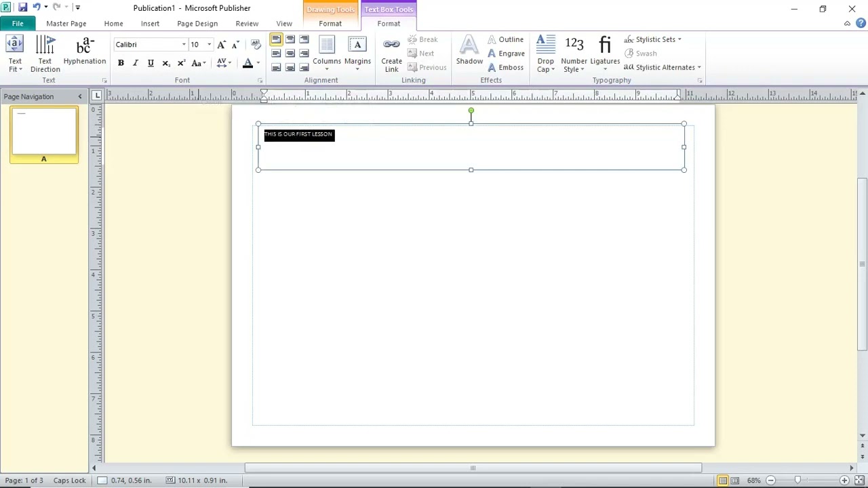Switch to single page view
The image size is (868, 488).
click(723, 481)
